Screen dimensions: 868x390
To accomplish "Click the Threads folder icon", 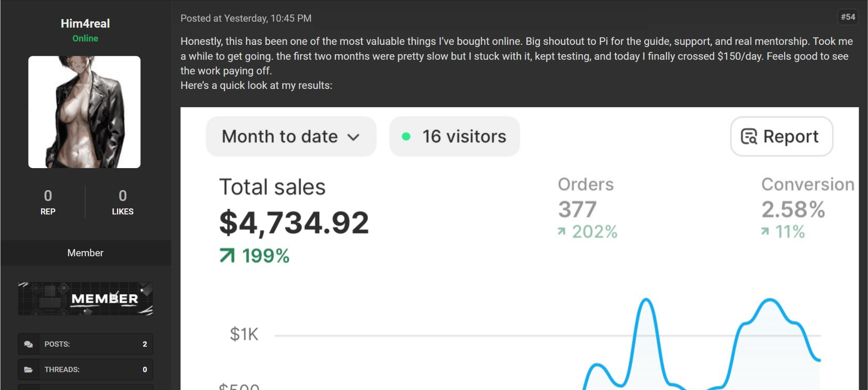I will [28, 370].
